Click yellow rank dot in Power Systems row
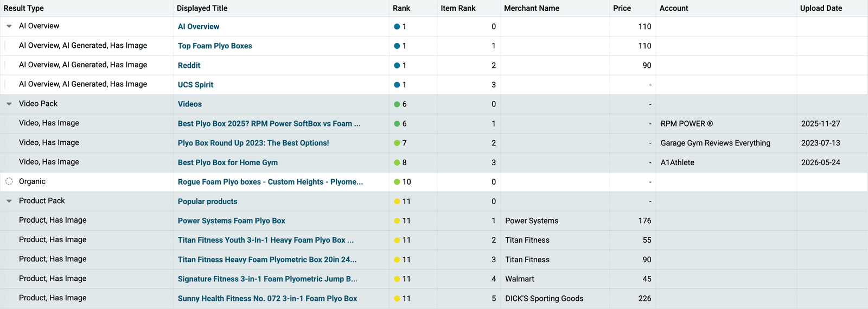 click(397, 221)
